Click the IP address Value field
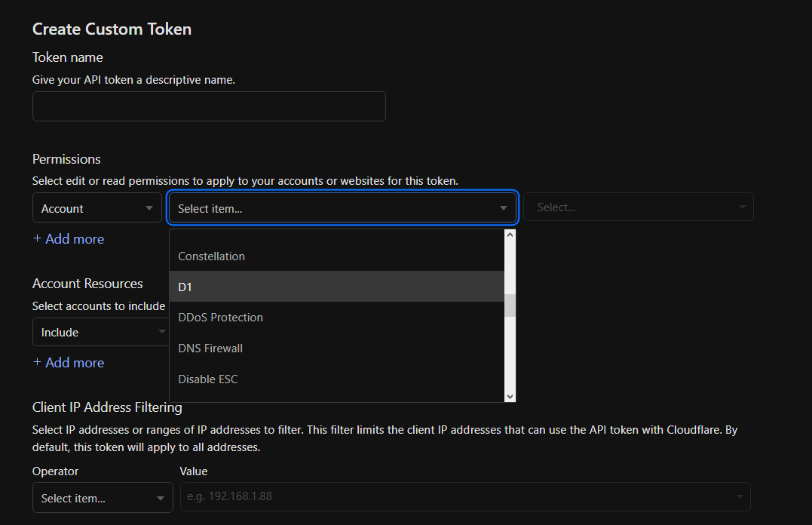 tap(457, 497)
